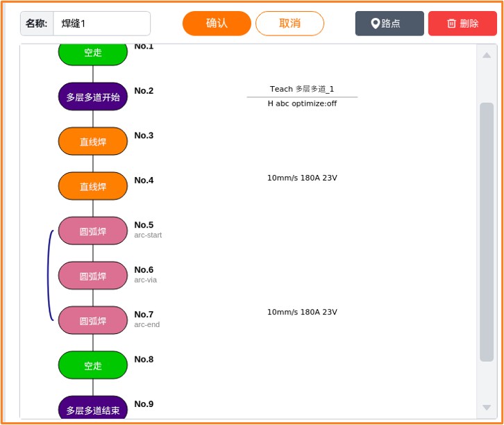Click the 取消 cancel button
The height and width of the screenshot is (425, 504).
click(x=289, y=24)
